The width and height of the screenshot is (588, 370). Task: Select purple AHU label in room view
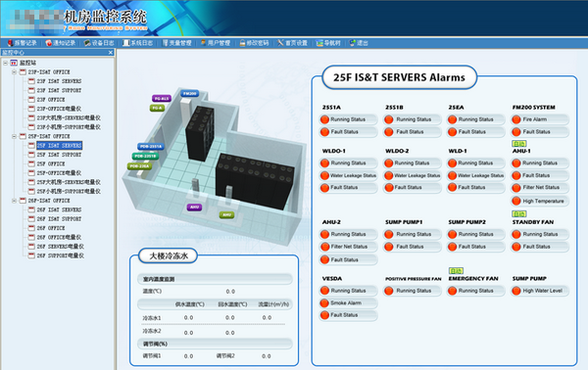click(194, 208)
